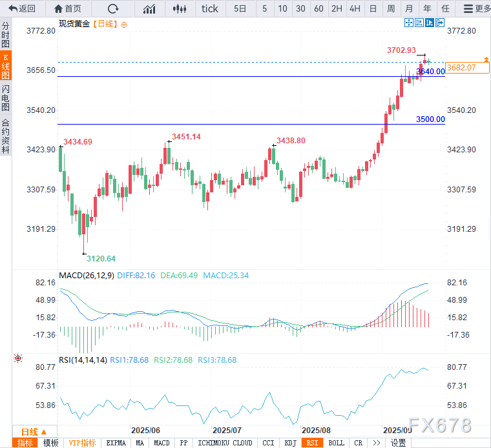491x448 pixels.
Task: Click the rightmost chart layout icon
Action: [x=441, y=23]
